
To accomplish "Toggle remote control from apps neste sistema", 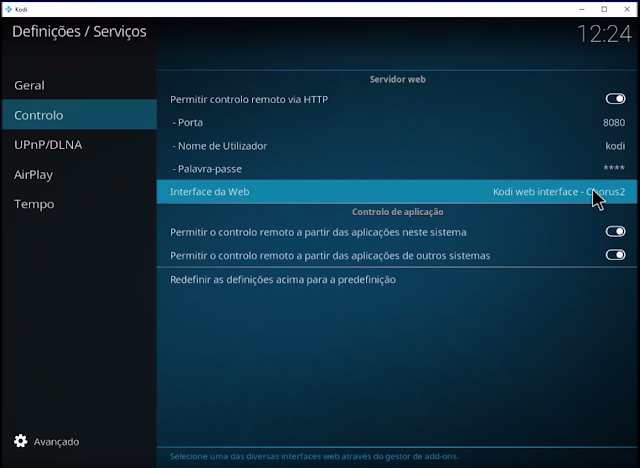I will pyautogui.click(x=615, y=232).
